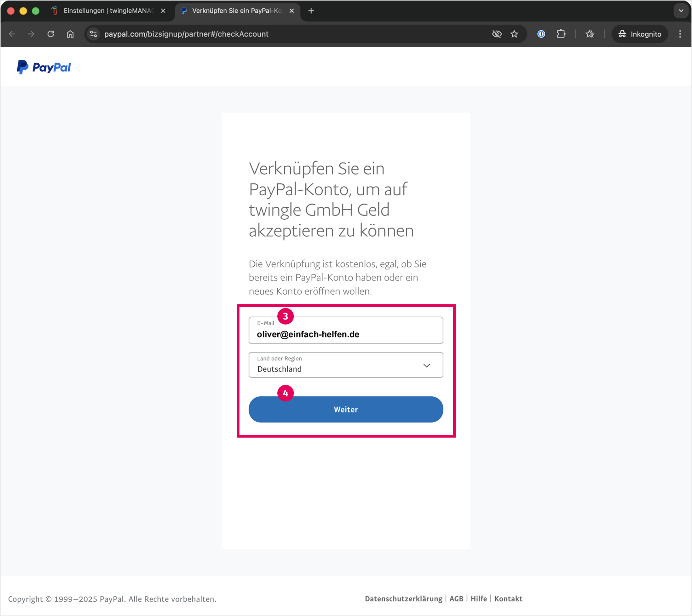Expand the Land oder Region dropdown

coord(346,365)
